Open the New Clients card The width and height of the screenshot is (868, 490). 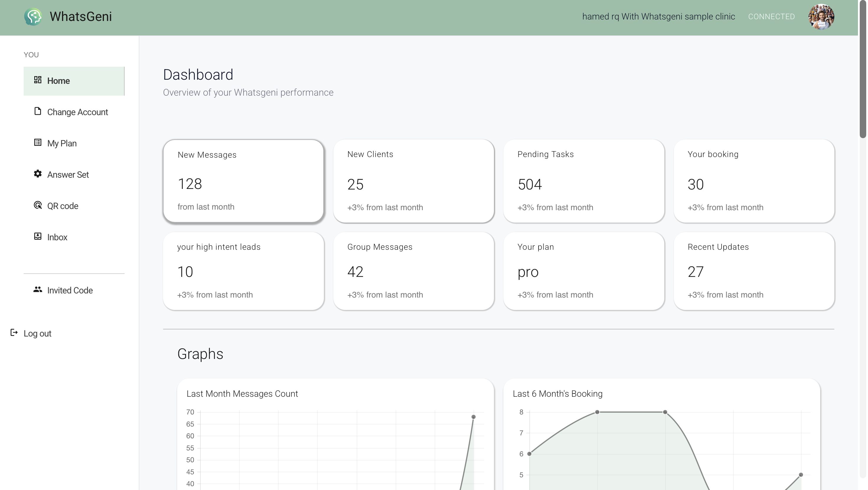click(413, 181)
